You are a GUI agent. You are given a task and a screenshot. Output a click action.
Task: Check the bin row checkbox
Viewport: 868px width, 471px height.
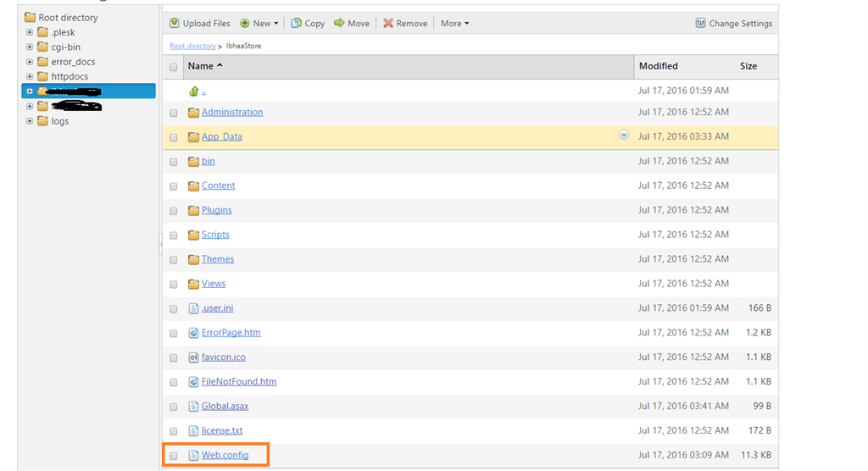click(x=173, y=162)
